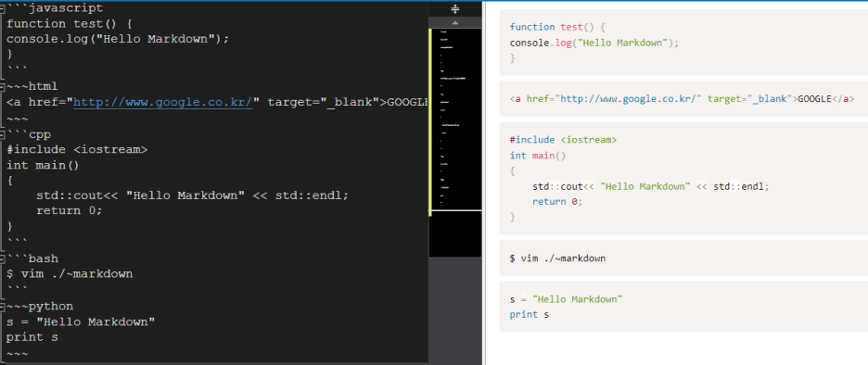Click '#include <iostream>' in the preview
Viewport: 868px width, 365px height.
[563, 140]
